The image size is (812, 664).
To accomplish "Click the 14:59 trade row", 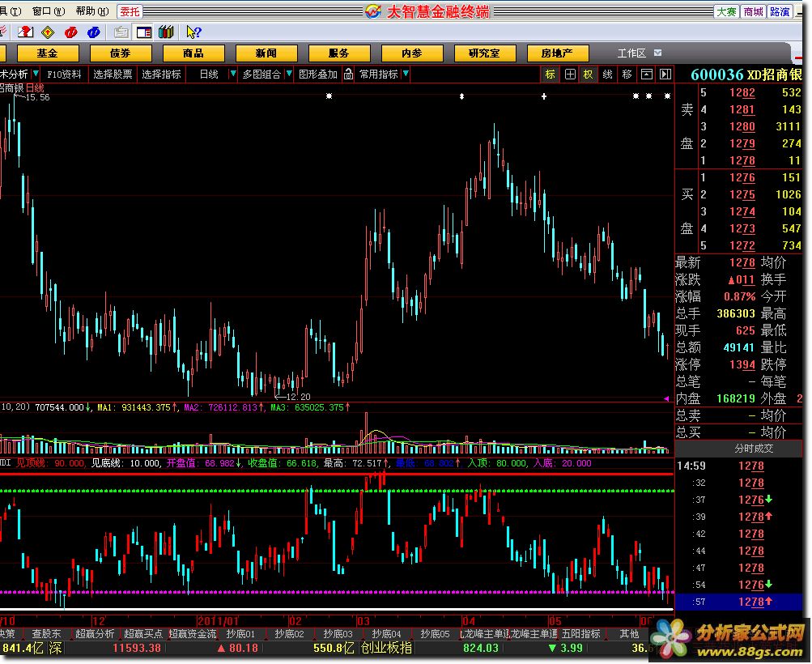I will point(739,466).
